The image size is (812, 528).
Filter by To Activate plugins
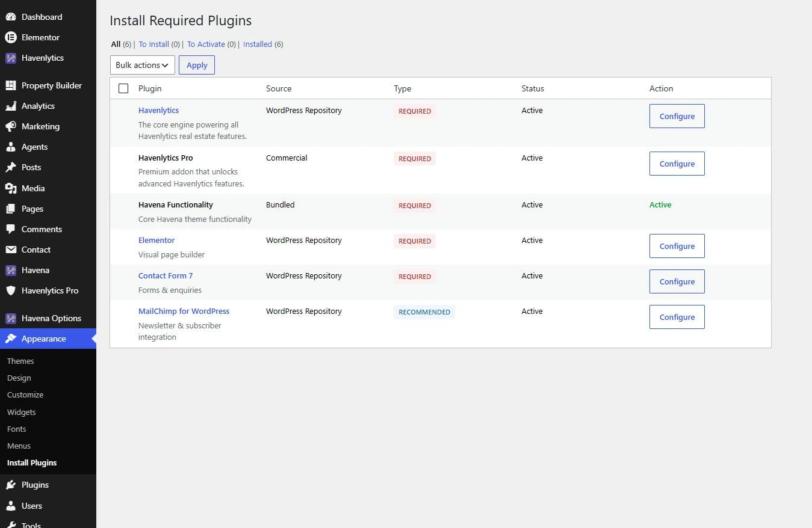coord(206,44)
